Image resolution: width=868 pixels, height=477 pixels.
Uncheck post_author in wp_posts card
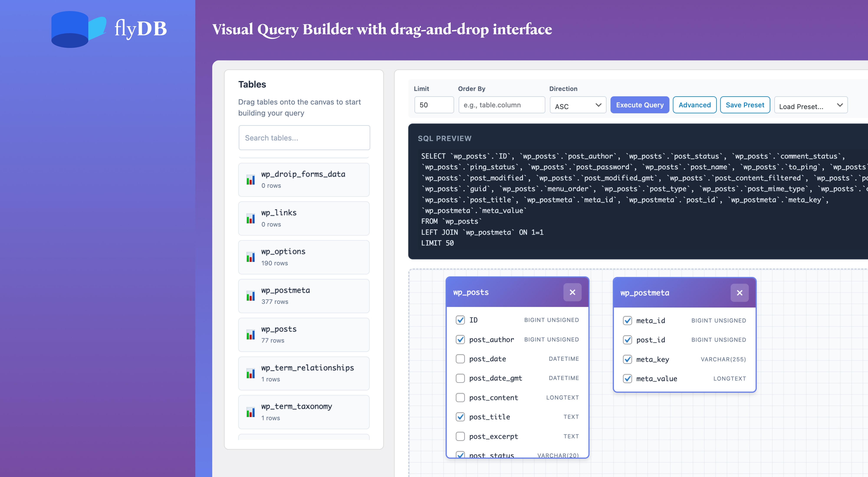click(x=460, y=339)
